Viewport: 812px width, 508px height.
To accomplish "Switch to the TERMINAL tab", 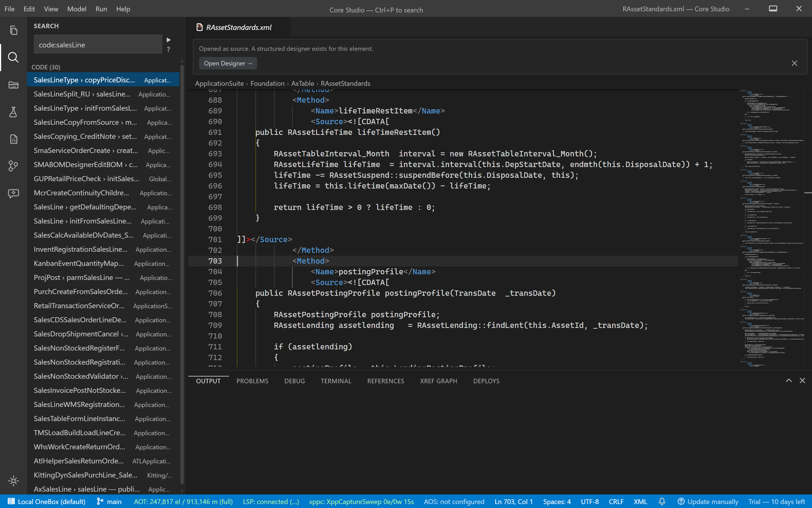I will 336,381.
